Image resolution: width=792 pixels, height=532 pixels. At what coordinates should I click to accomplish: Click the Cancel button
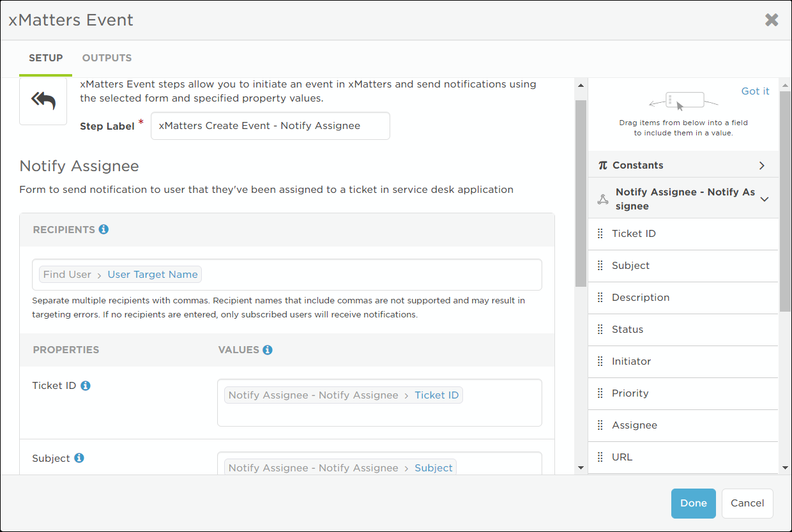click(x=747, y=503)
